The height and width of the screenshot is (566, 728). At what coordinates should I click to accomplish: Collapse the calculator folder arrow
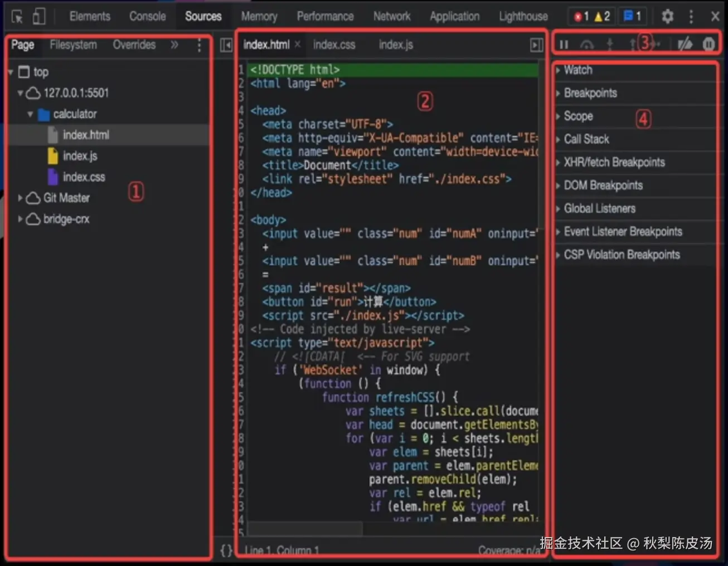31,114
